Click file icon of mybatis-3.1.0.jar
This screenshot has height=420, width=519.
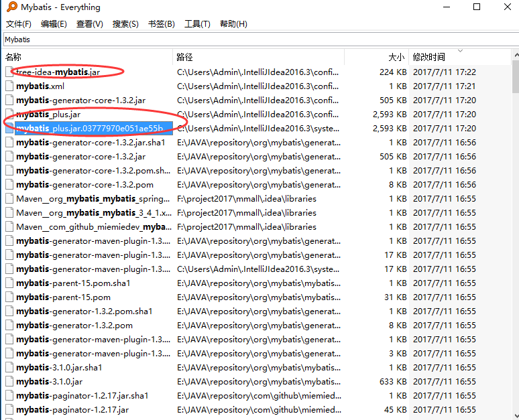9,382
